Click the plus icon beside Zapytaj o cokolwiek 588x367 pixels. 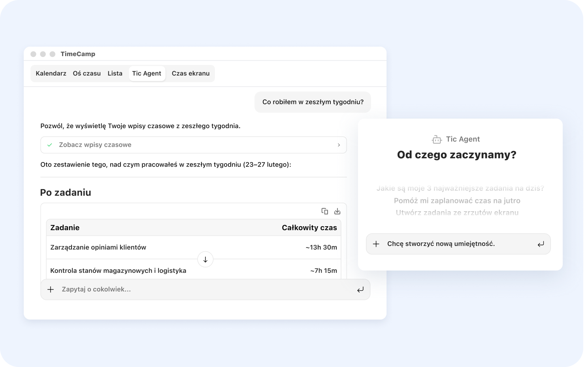pos(51,289)
